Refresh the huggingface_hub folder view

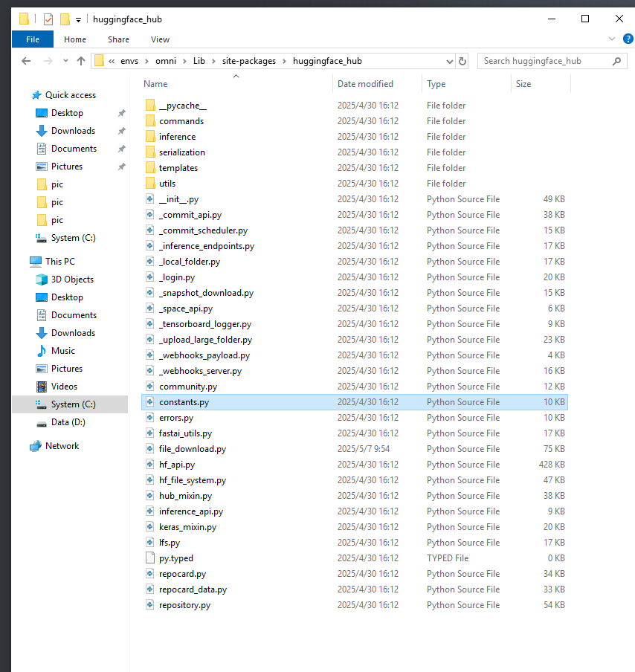tap(462, 61)
